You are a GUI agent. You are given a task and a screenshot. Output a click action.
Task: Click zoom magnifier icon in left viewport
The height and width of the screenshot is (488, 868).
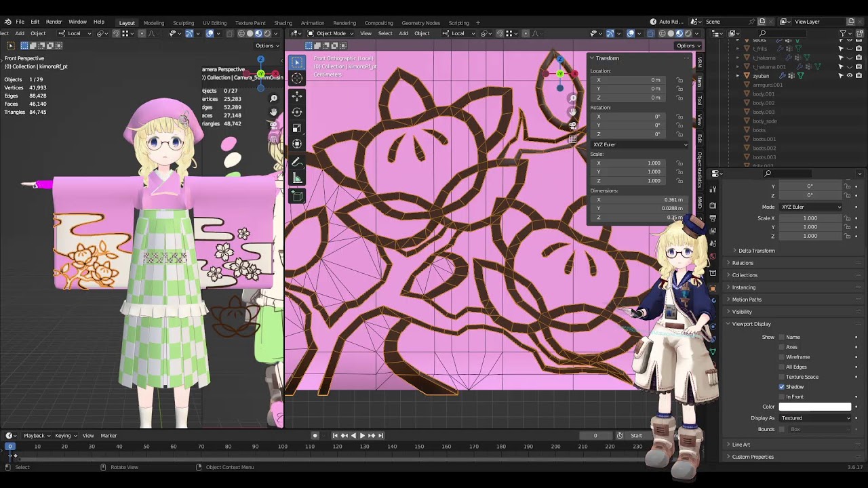click(x=273, y=99)
